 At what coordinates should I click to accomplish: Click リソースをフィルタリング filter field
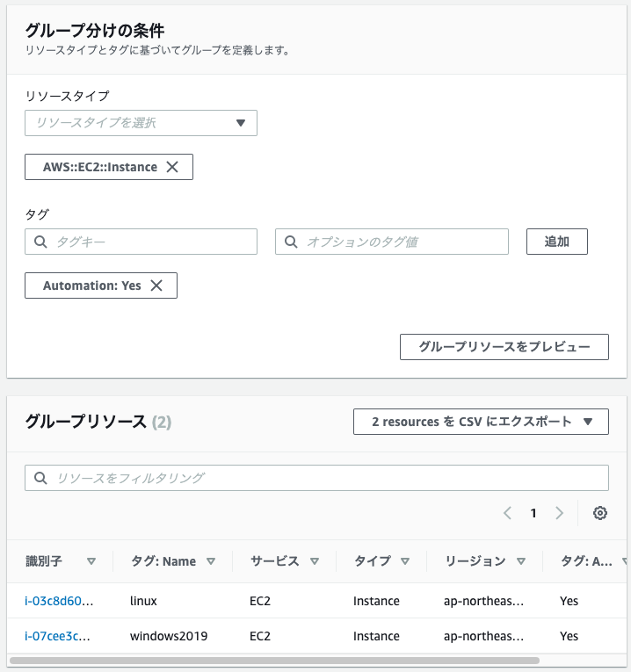pos(316,478)
